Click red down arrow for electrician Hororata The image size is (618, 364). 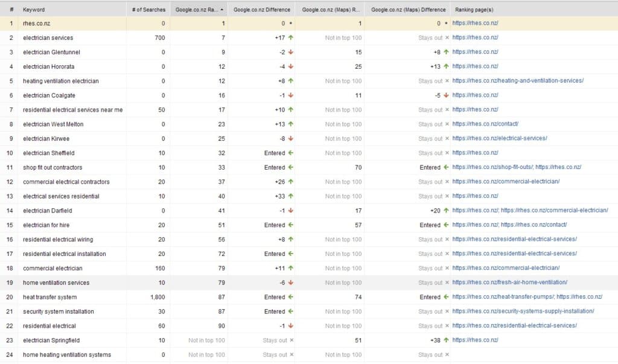point(291,66)
